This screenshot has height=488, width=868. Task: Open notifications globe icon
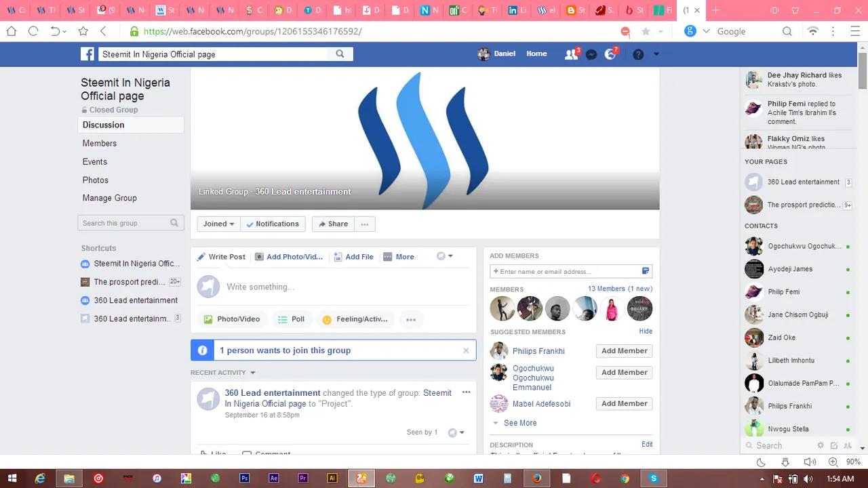tap(610, 54)
